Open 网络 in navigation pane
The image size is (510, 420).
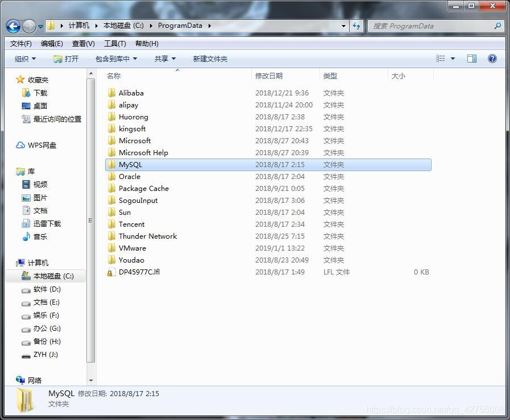[29, 380]
